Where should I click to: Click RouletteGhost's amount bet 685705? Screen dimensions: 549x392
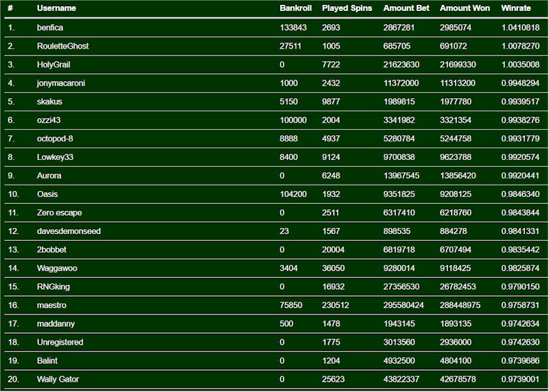click(397, 46)
